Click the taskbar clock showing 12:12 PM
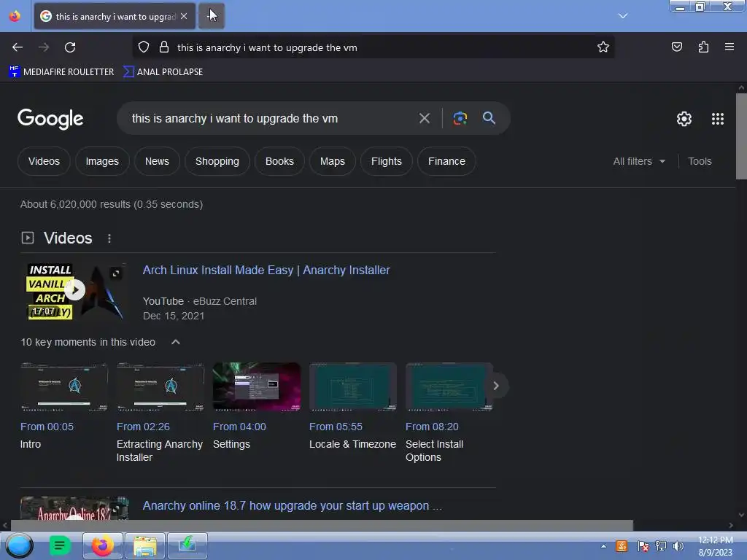747x560 pixels. pyautogui.click(x=716, y=546)
